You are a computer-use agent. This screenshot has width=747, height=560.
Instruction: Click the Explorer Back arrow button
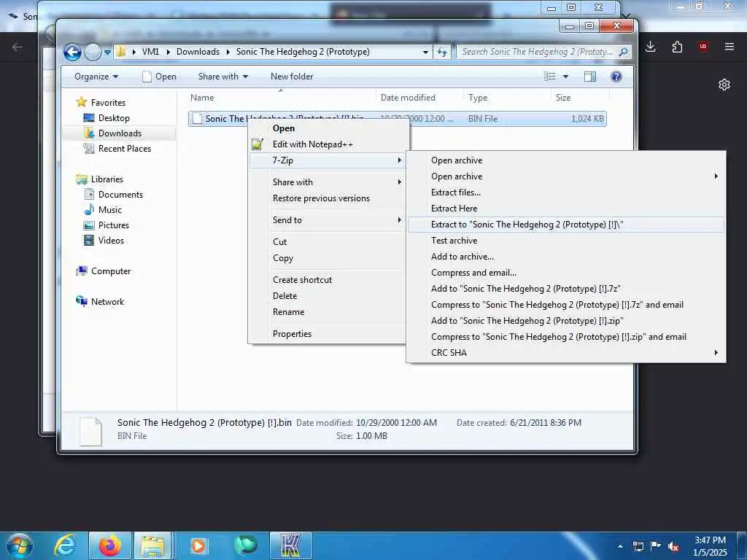[72, 52]
